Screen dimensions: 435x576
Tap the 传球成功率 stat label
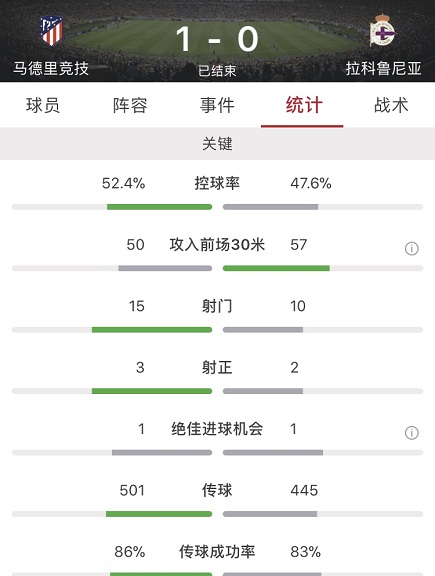217,552
